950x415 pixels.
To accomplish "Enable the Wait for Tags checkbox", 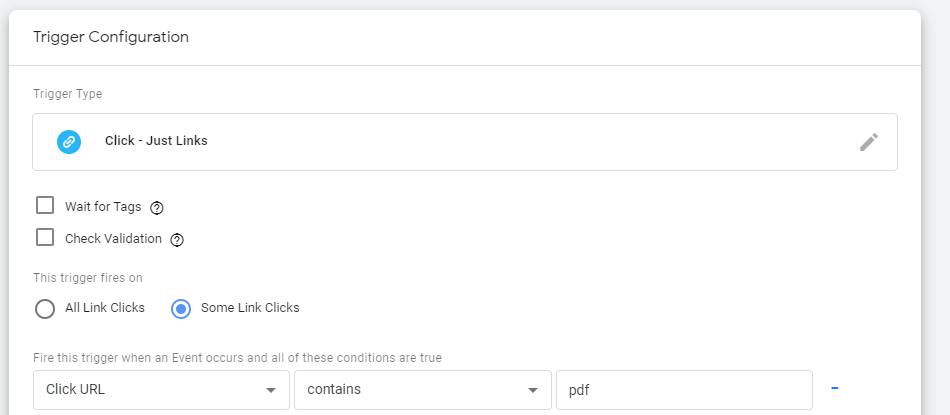I will point(45,205).
